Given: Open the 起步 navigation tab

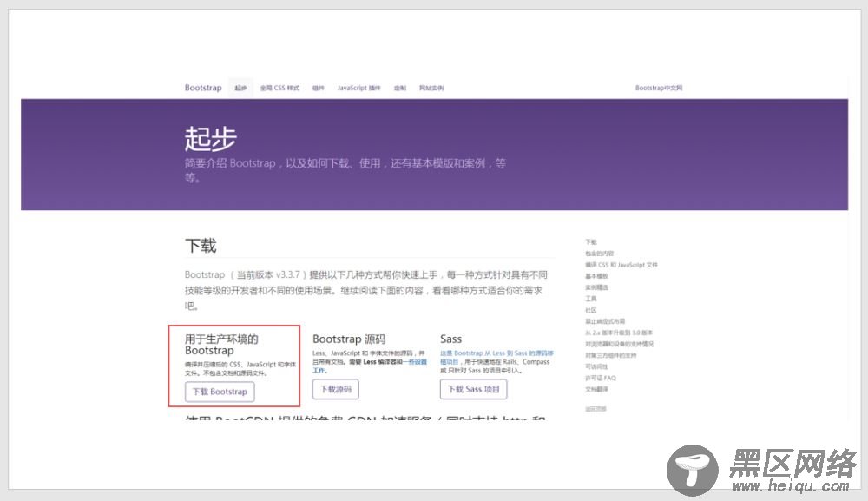Looking at the screenshot, I should click(x=240, y=88).
